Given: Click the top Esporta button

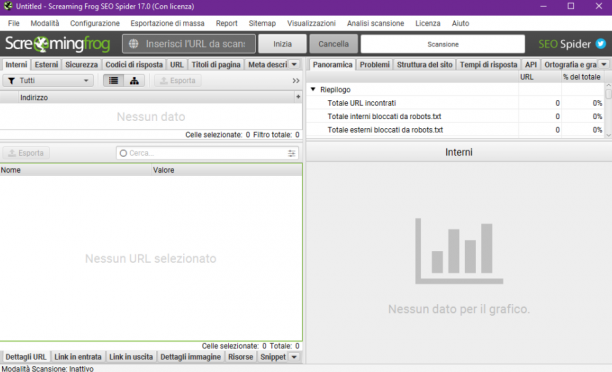Looking at the screenshot, I should [178, 80].
